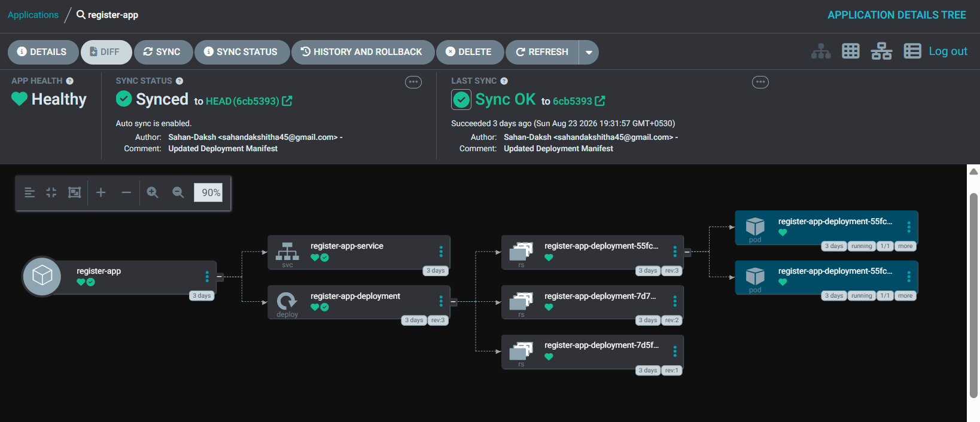Screen dimensions: 980x422
Task: Open LAST SYNC help icon
Action: [x=504, y=81]
